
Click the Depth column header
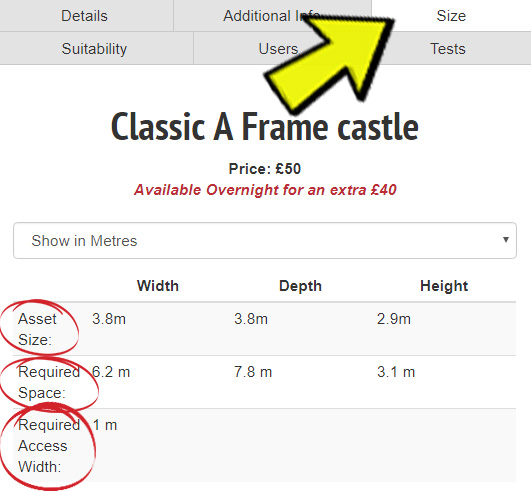coord(300,286)
